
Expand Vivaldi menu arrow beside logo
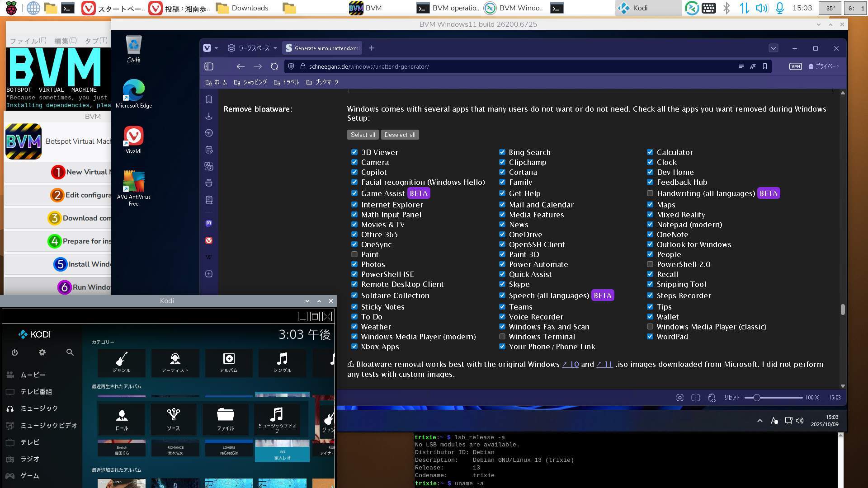coord(216,48)
